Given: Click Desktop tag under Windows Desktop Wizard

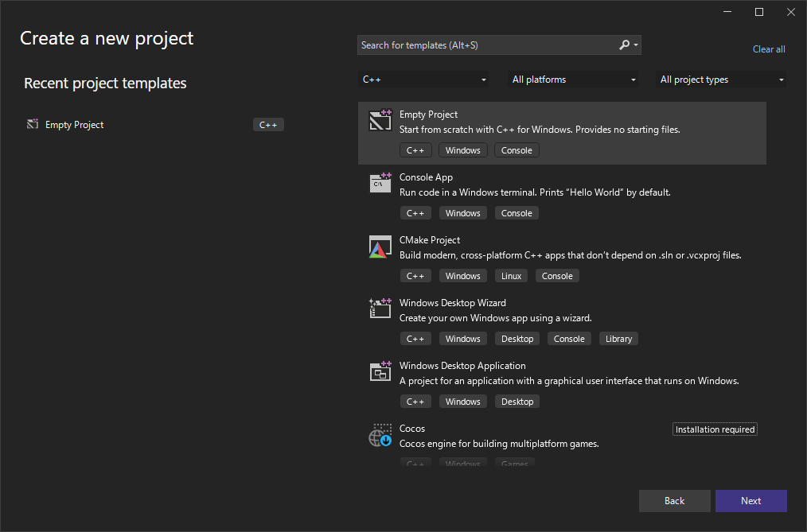Looking at the screenshot, I should [517, 339].
